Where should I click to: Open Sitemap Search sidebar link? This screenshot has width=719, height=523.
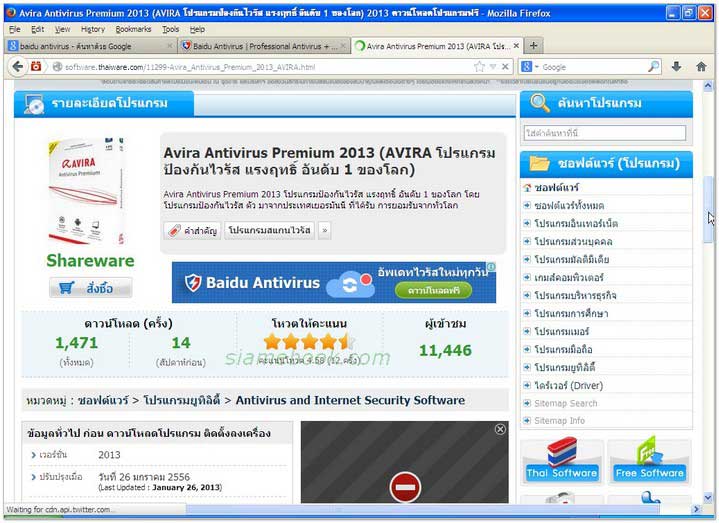(x=565, y=403)
